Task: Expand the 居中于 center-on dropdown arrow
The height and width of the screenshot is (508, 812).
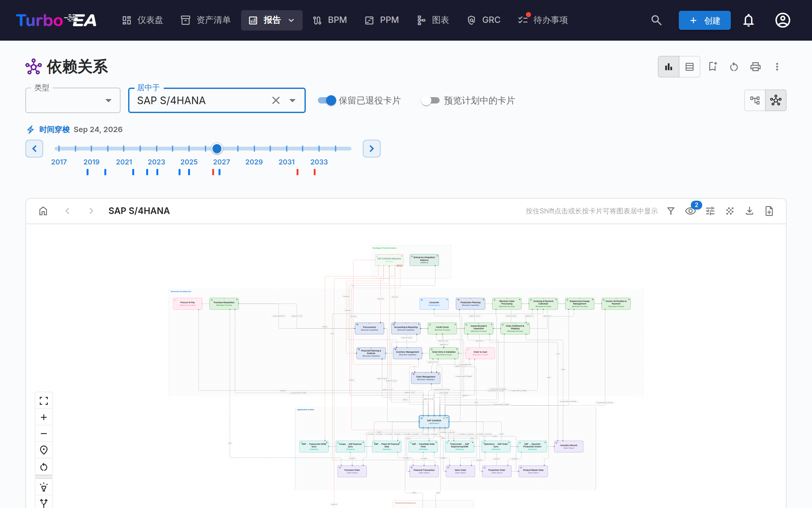Action: pyautogui.click(x=292, y=100)
